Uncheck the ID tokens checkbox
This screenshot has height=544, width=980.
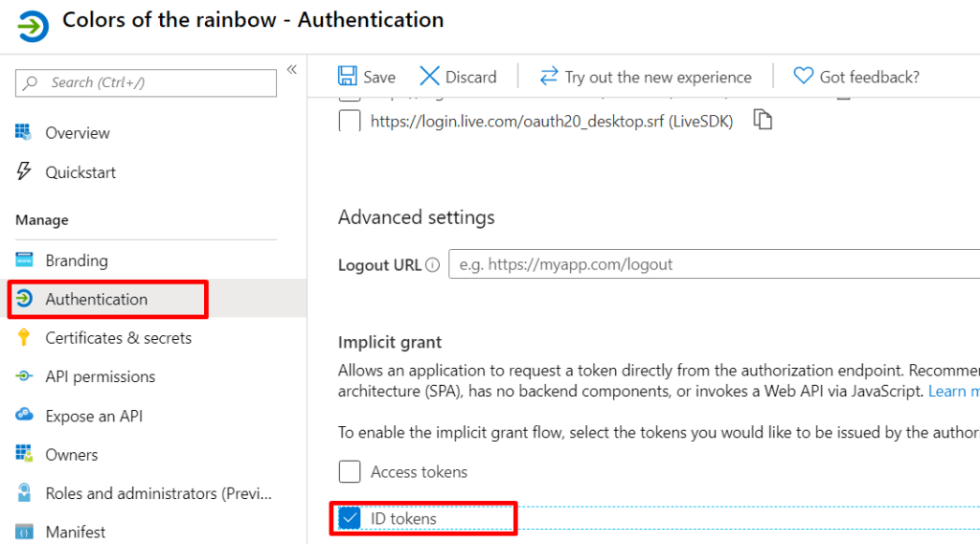(x=351, y=519)
